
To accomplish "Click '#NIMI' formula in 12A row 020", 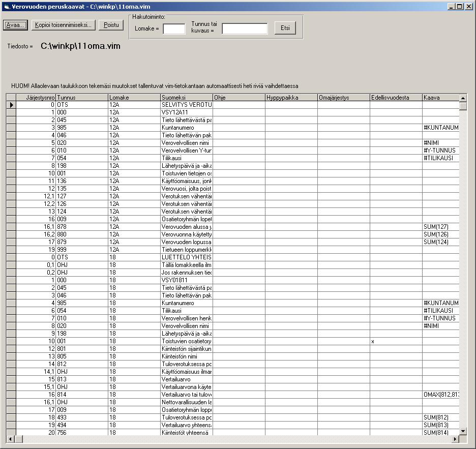I will 440,143.
